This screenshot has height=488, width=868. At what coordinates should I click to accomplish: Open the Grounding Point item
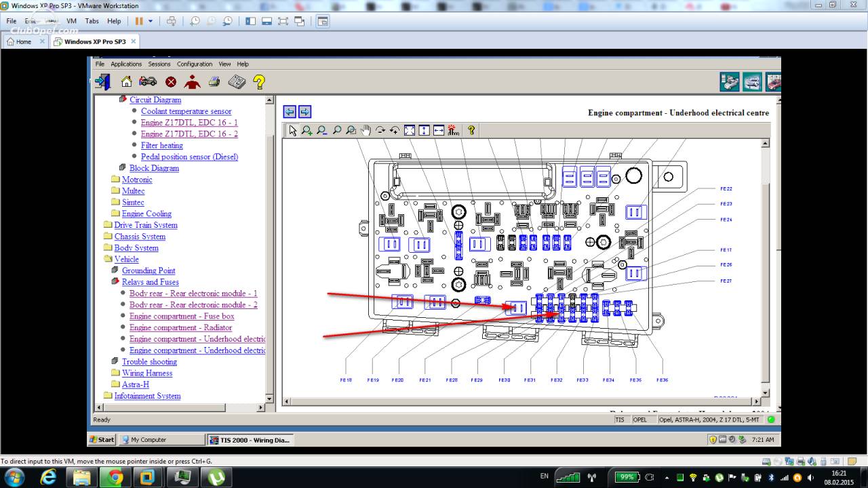click(x=149, y=270)
